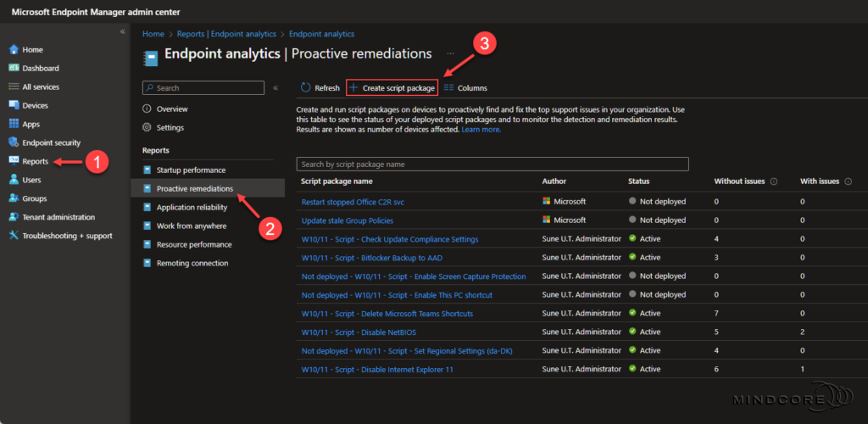Image resolution: width=868 pixels, height=424 pixels.
Task: Open Update stale Group Policies package
Action: click(348, 220)
